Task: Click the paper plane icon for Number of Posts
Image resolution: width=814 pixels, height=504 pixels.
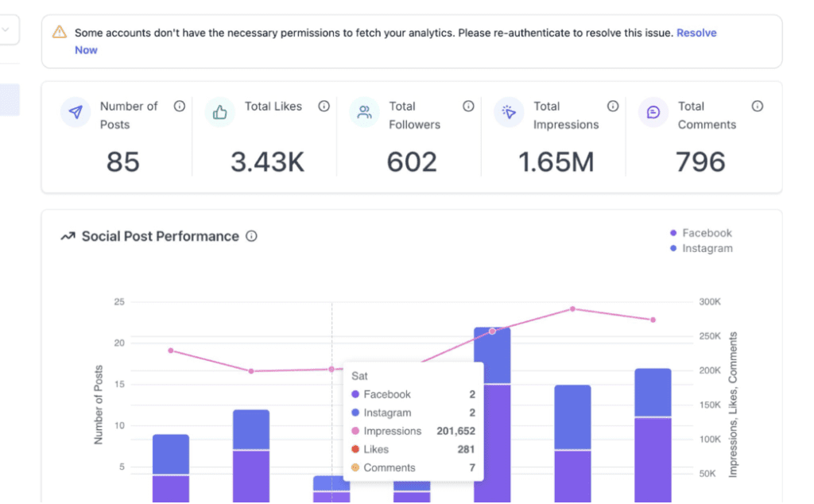Action: [x=76, y=112]
